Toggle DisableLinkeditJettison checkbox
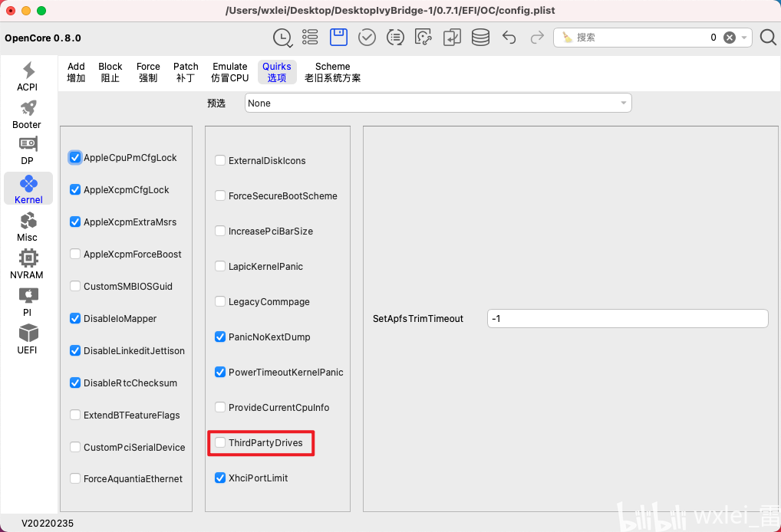Image resolution: width=781 pixels, height=532 pixels. coord(75,351)
